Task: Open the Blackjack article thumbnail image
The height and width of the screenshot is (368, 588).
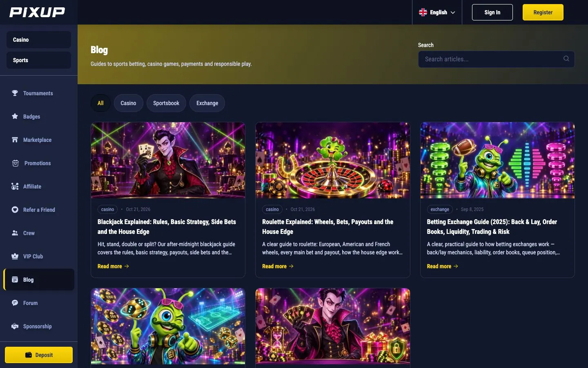Action: 168,160
